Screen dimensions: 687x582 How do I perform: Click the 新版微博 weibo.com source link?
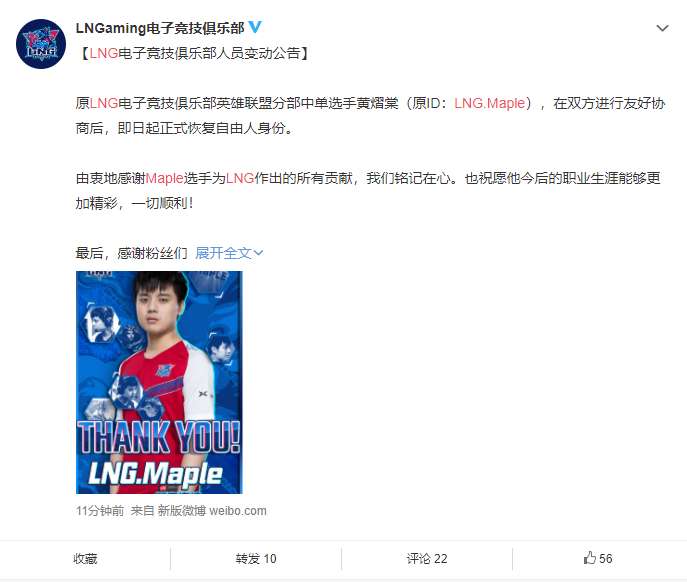coord(212,511)
